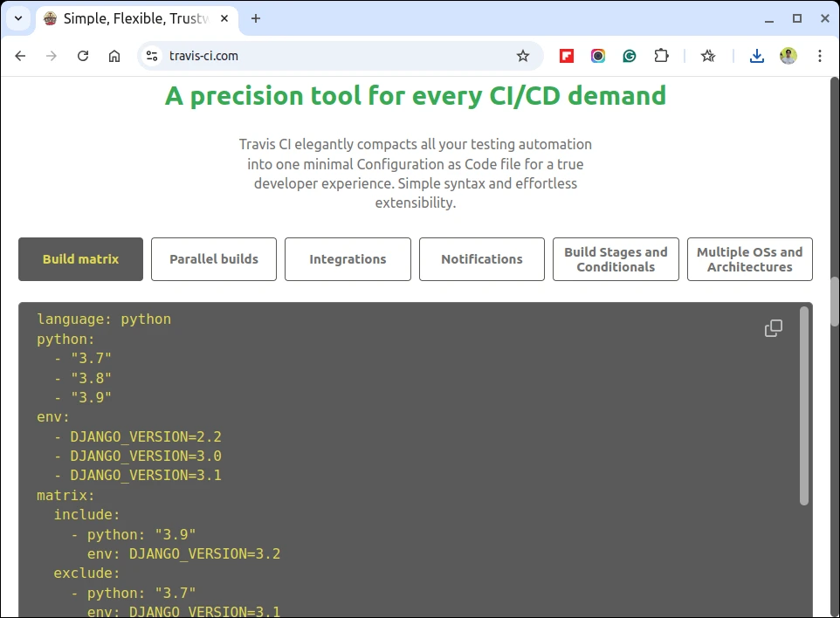Screen dimensions: 840x618
Task: Bookmark this page with the star icon
Action: (523, 56)
